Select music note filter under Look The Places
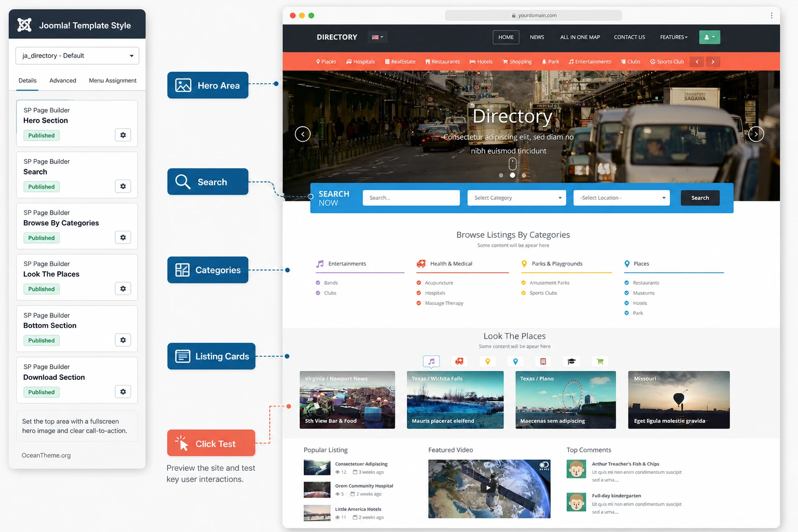The height and width of the screenshot is (532, 798). click(431, 361)
